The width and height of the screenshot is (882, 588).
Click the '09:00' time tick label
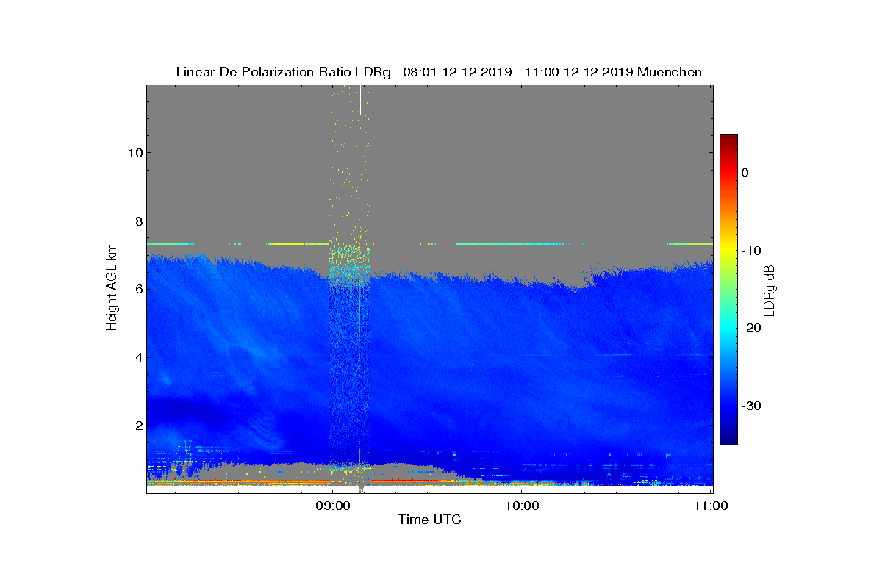coord(332,506)
